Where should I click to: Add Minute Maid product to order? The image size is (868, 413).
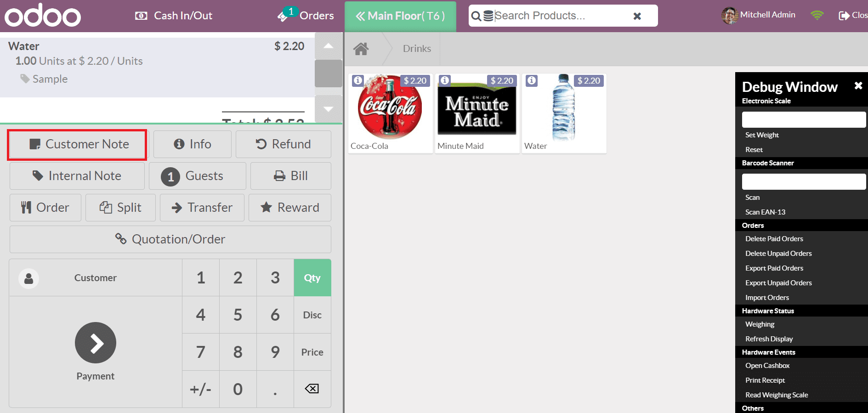pyautogui.click(x=477, y=113)
